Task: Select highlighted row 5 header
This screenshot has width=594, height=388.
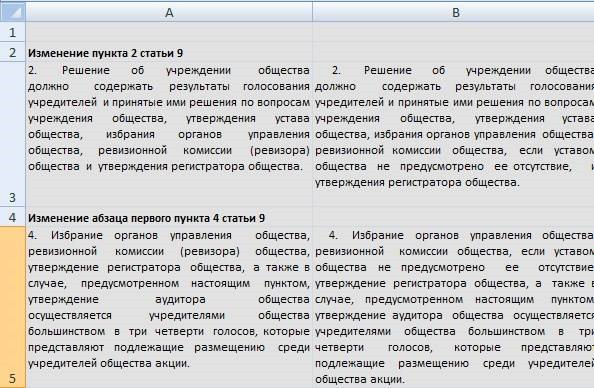Action: (13, 307)
